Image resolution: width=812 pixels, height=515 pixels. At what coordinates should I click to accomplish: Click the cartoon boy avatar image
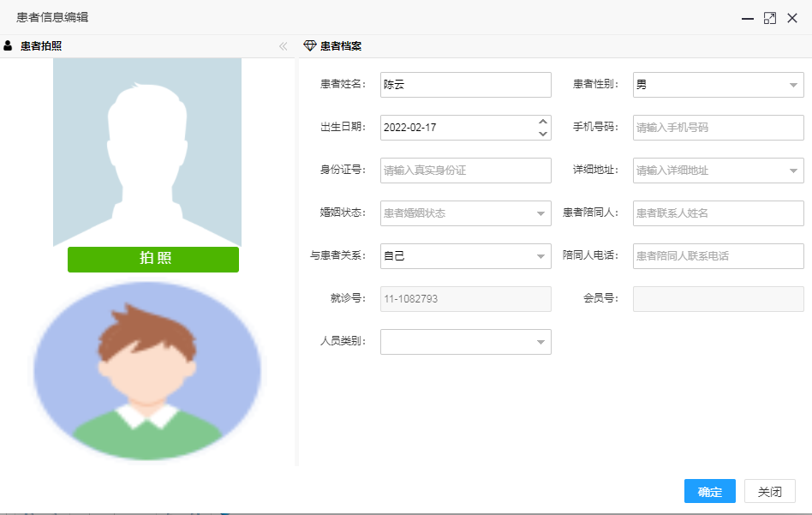click(x=147, y=371)
